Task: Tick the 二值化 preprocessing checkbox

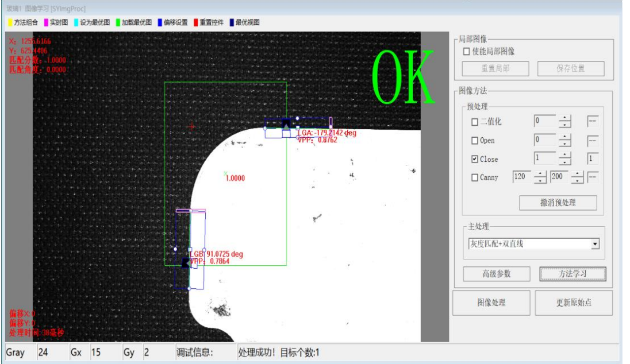Action: pos(475,122)
